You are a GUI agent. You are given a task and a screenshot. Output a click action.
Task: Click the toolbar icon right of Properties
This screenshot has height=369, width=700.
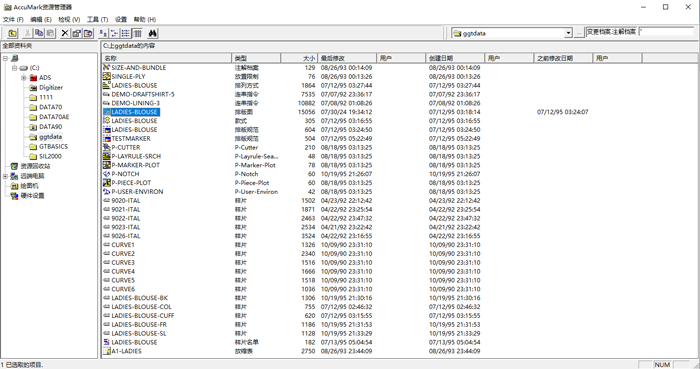click(88, 33)
